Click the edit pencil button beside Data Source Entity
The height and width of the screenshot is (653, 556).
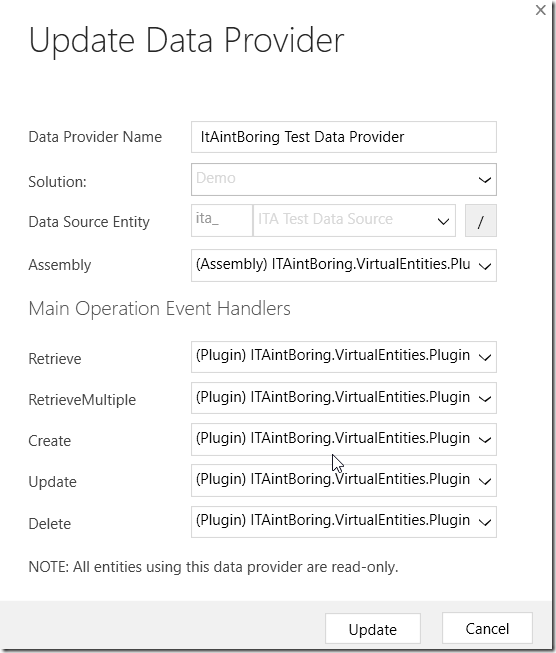click(481, 221)
